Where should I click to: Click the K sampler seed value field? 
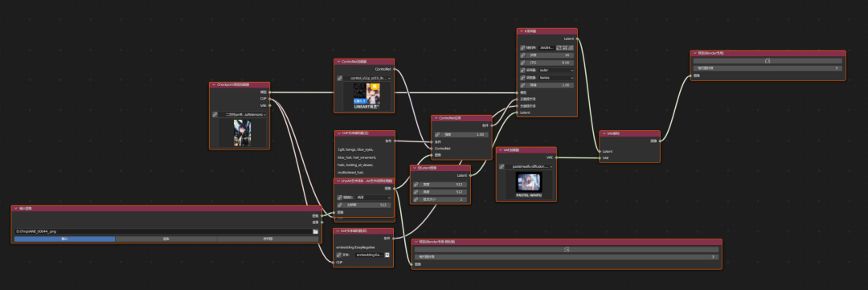[547, 47]
